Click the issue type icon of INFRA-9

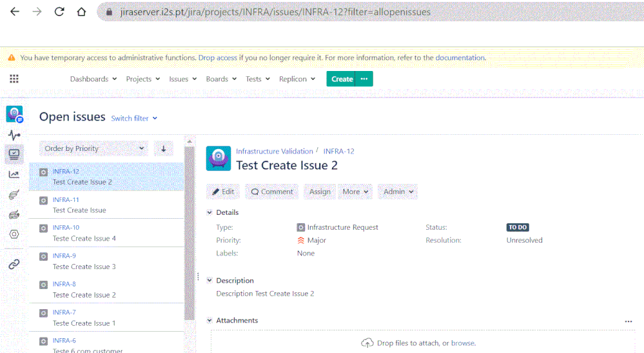(x=44, y=257)
